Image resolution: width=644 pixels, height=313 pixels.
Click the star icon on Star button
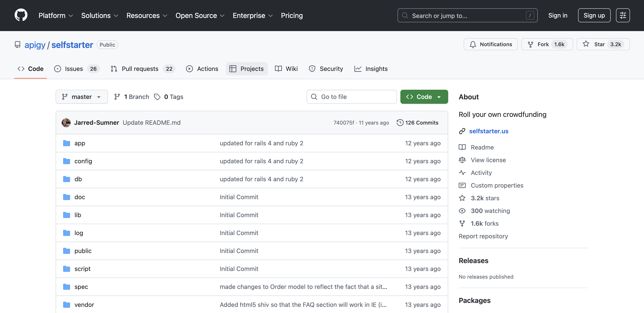pos(586,44)
